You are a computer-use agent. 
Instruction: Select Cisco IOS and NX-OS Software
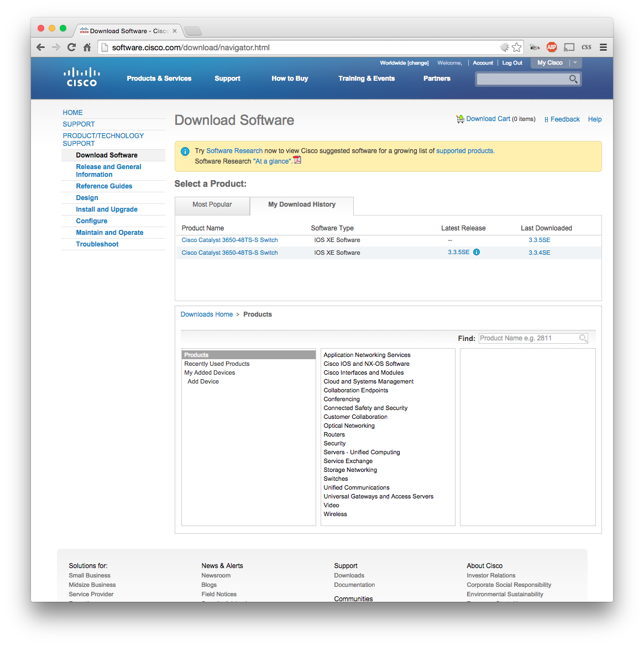(x=366, y=364)
